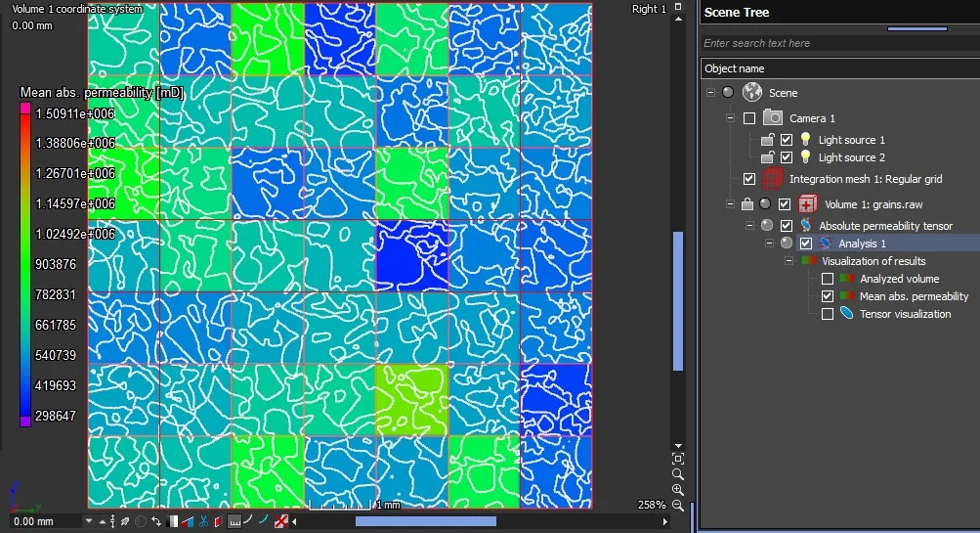Click the Analyzed volume color icon
Viewport: 980px width, 533px height.
847,279
